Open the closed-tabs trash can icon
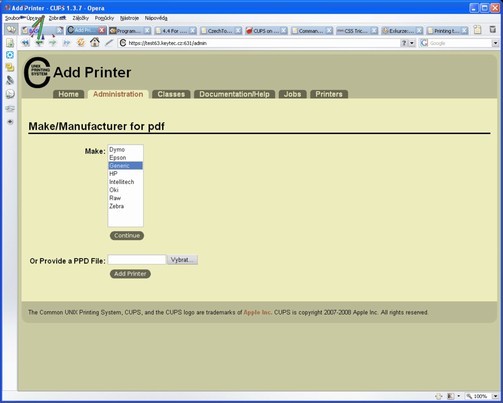 click(x=493, y=30)
